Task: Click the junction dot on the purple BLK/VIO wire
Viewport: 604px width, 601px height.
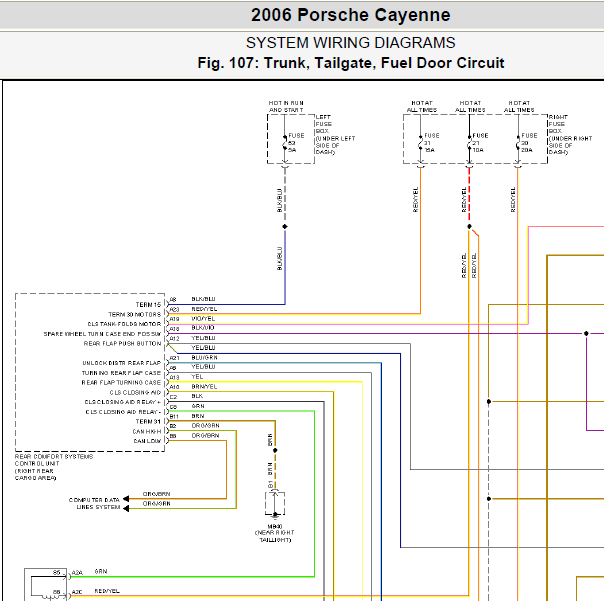Action: click(x=586, y=334)
